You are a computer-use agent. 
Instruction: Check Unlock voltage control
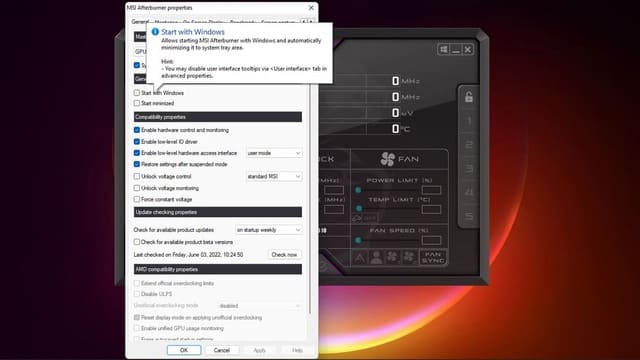coord(137,176)
